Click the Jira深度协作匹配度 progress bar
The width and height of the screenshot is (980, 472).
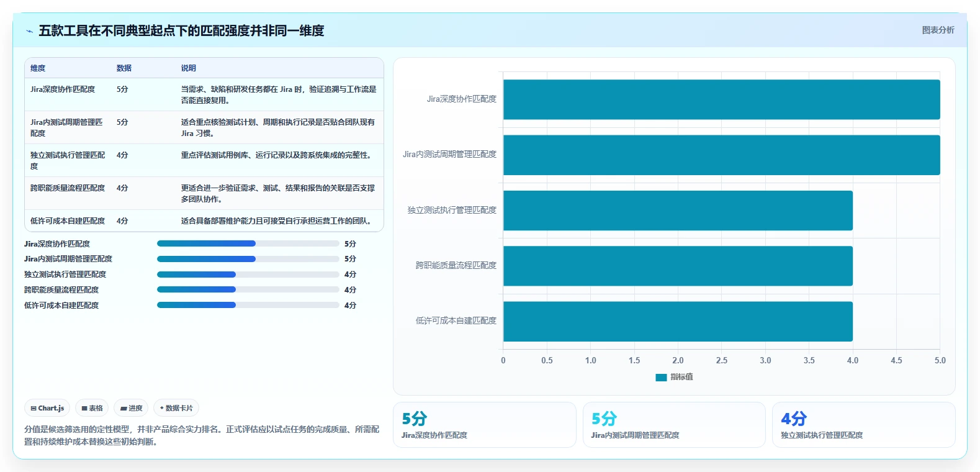[248, 243]
